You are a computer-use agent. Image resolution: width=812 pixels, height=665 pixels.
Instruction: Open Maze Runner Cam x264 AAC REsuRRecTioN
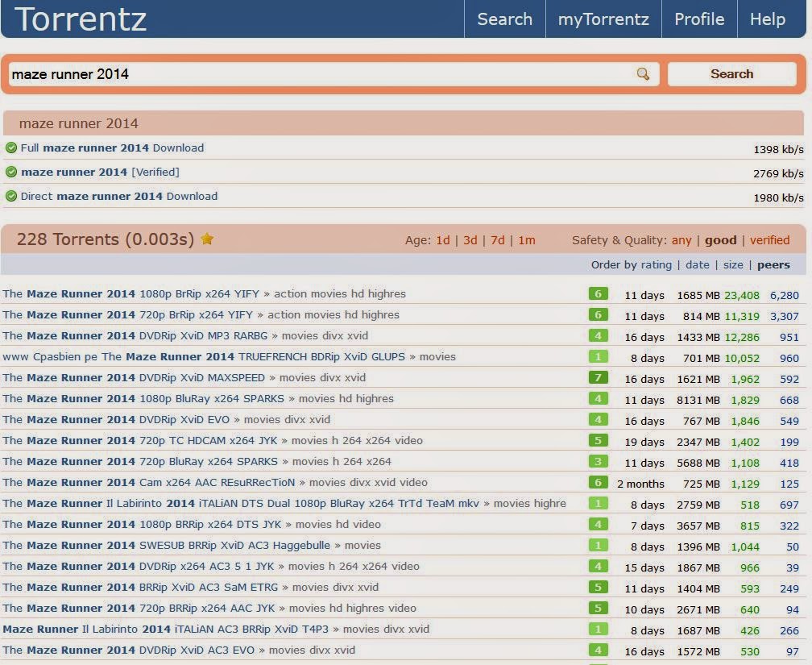coord(148,483)
